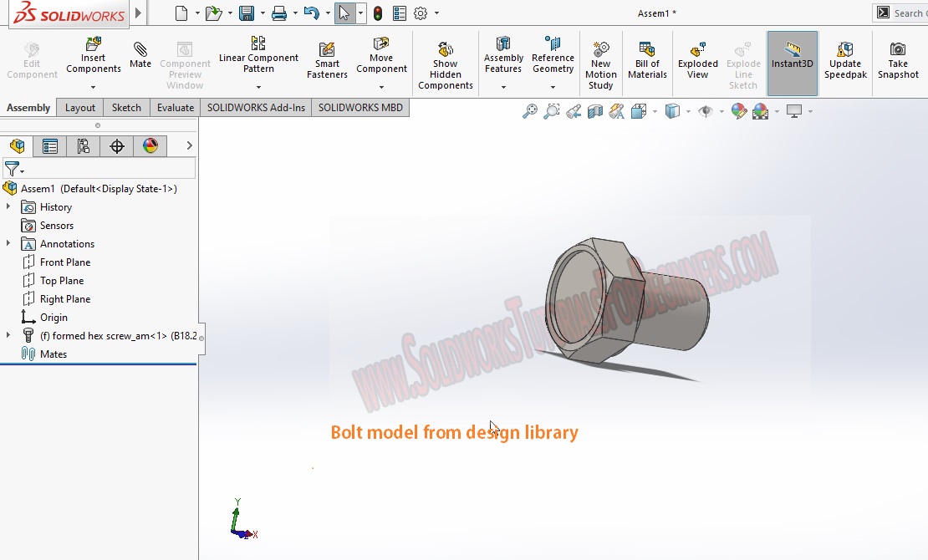Disable Edit Component mode
The image size is (928, 560).
point(31,59)
